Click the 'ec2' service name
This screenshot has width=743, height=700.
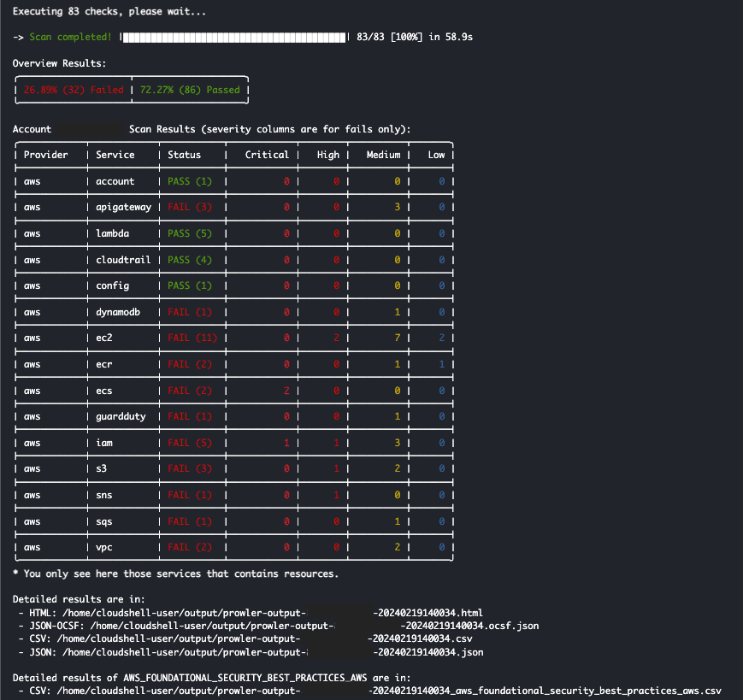coord(103,338)
